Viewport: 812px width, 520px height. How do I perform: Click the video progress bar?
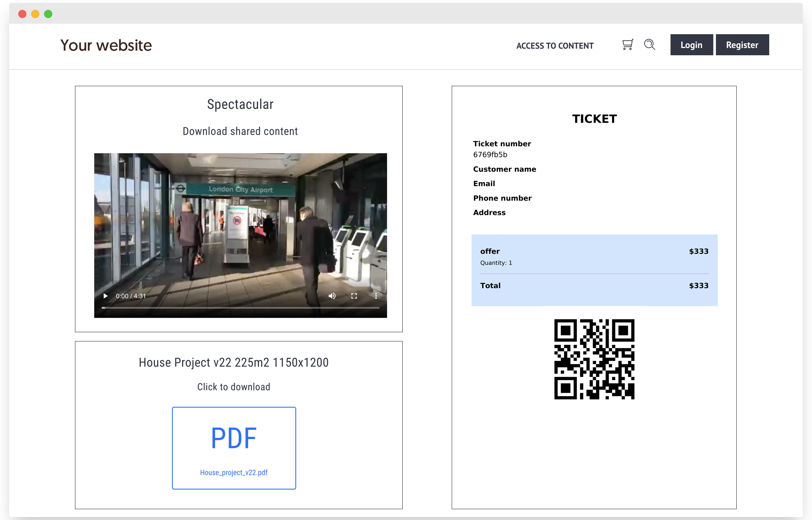coord(240,308)
